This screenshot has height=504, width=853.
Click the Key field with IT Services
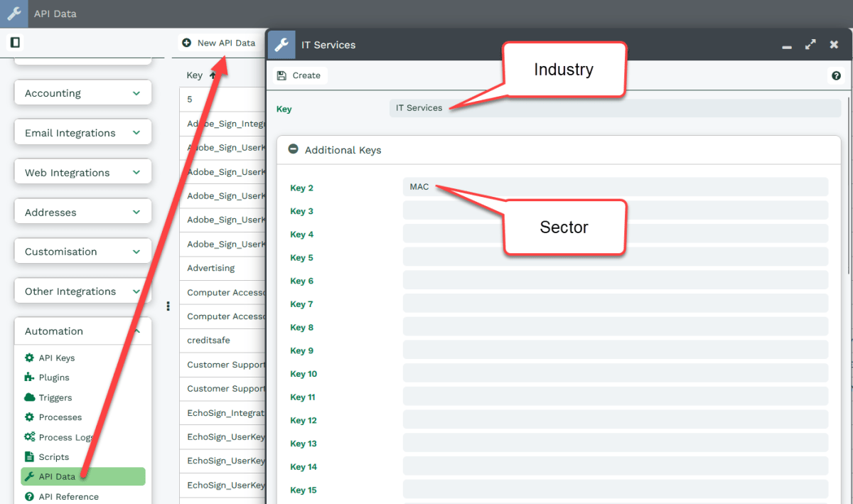pos(615,108)
